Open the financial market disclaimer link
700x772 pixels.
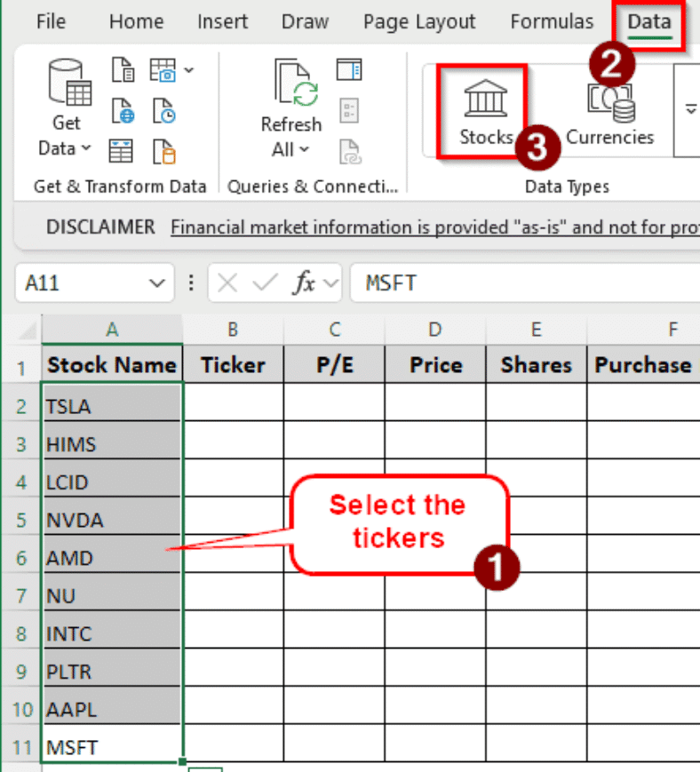pyautogui.click(x=434, y=227)
